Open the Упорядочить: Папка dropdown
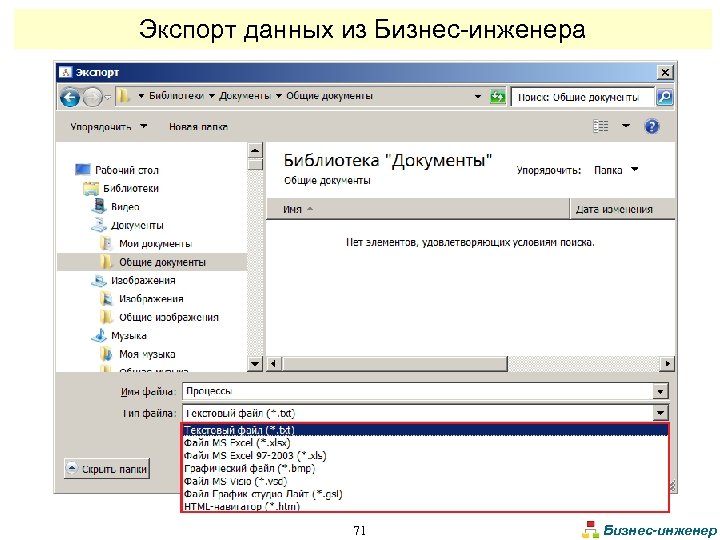This screenshot has height=540, width=720. (x=616, y=170)
